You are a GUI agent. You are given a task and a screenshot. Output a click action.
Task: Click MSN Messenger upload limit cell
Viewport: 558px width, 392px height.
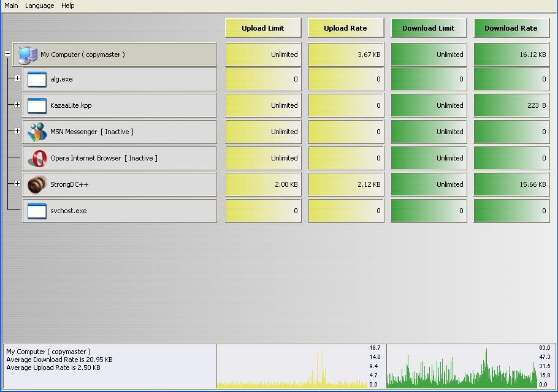[263, 132]
